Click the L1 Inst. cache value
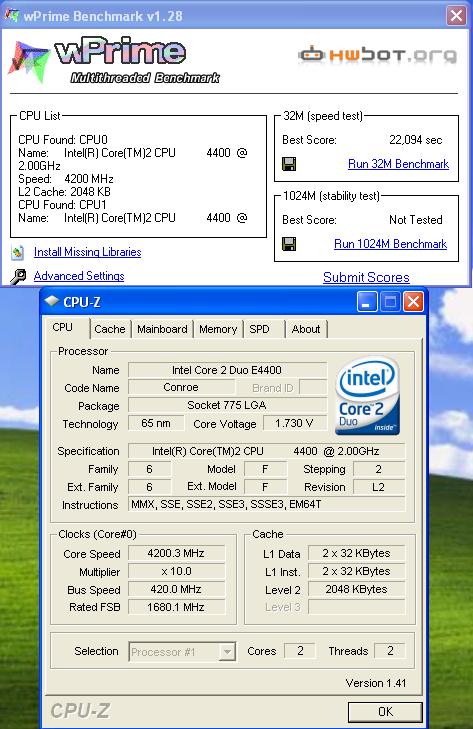Image resolution: width=473 pixels, height=729 pixels. click(356, 571)
